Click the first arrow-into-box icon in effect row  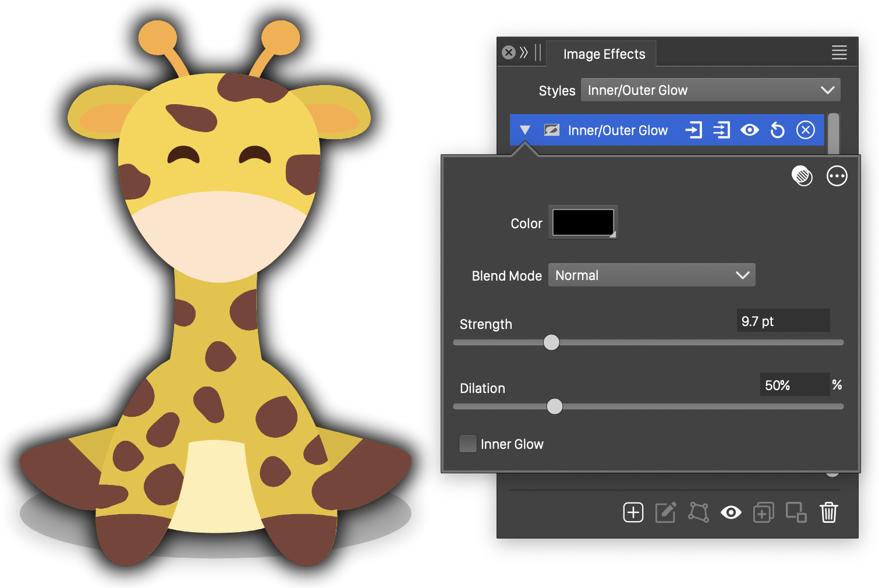coord(693,130)
